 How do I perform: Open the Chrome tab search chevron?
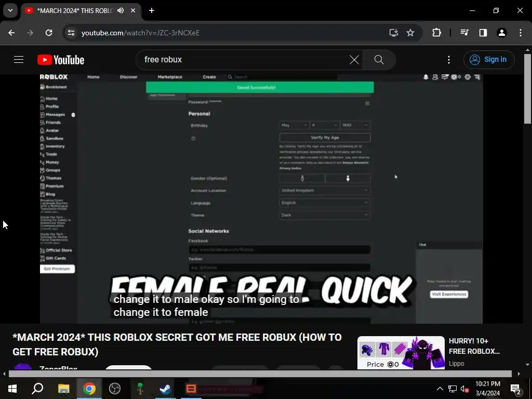(x=10, y=10)
